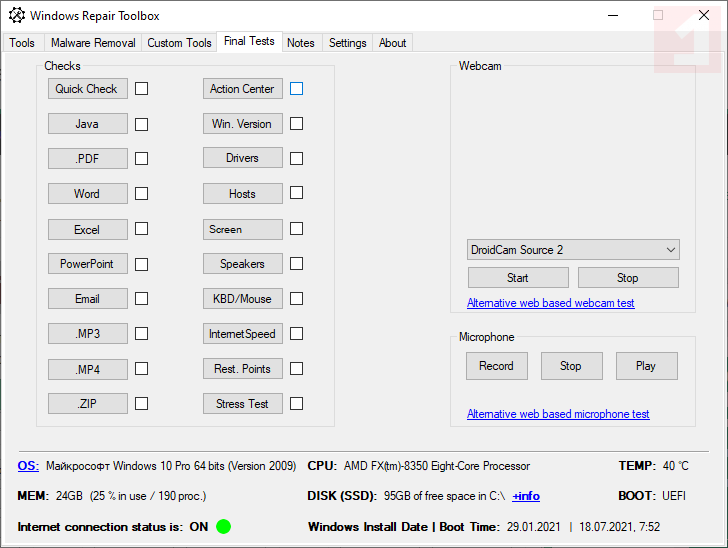Open the Action Center check
Image resolution: width=728 pixels, height=548 pixels.
tap(243, 88)
